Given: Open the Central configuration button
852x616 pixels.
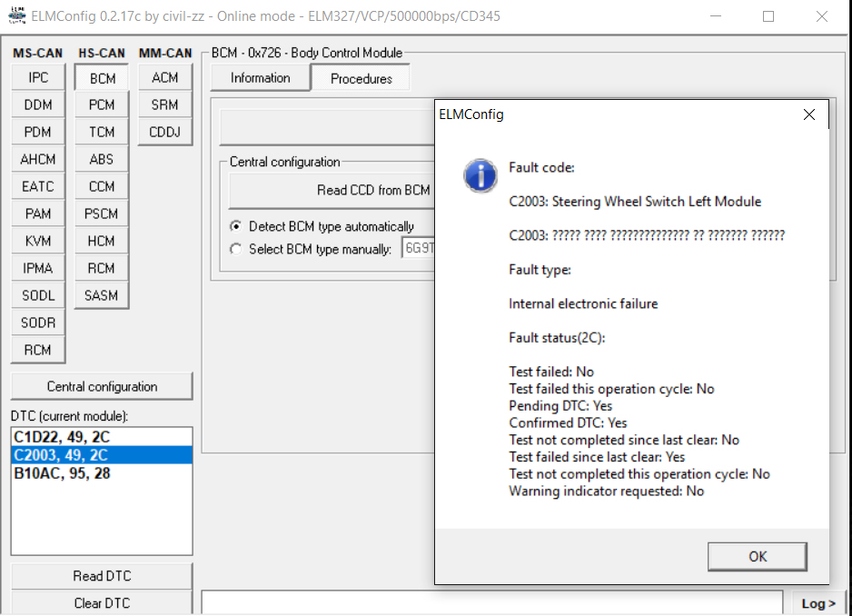Looking at the screenshot, I should click(x=102, y=386).
